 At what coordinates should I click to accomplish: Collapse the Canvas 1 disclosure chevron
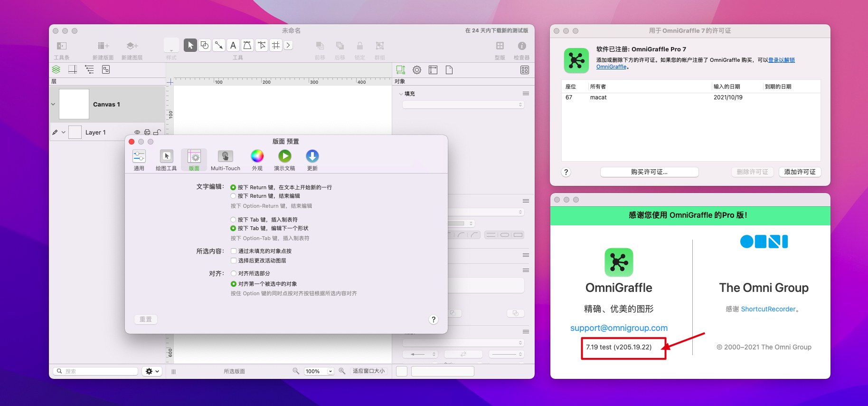point(53,104)
